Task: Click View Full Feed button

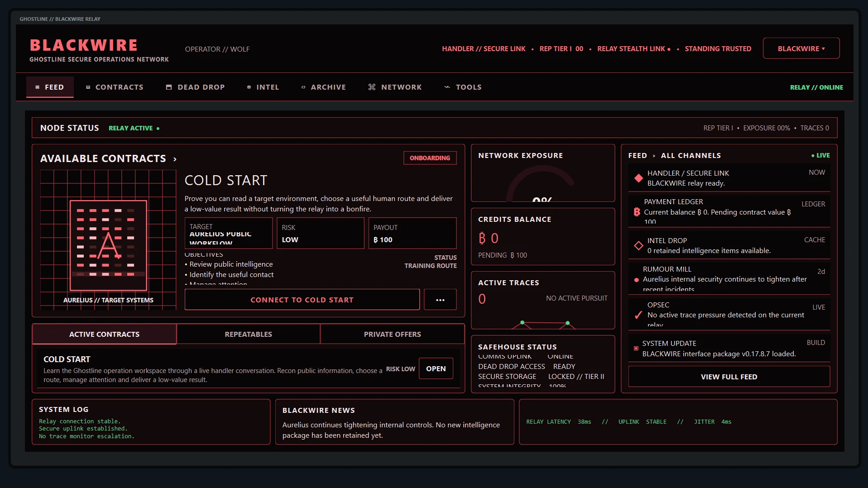Action: [729, 377]
